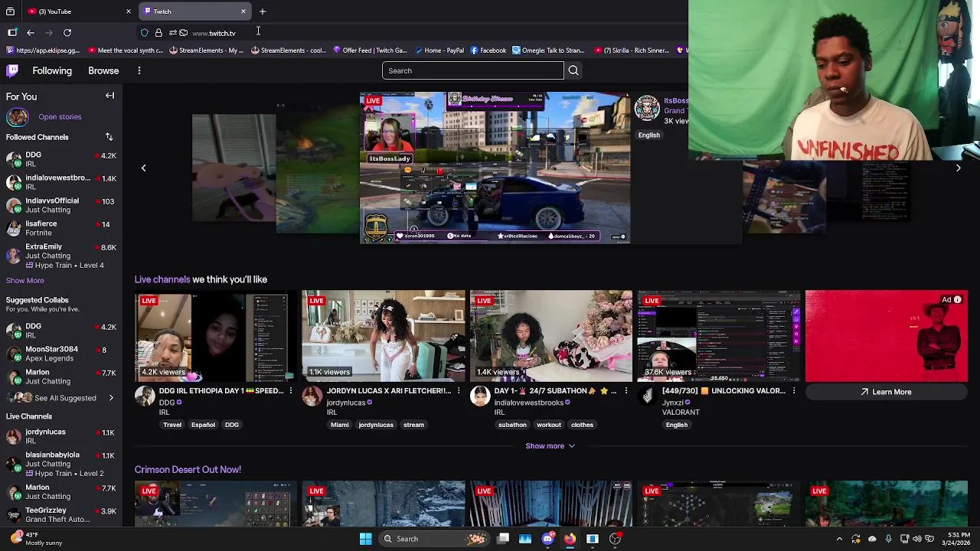
Task: Click the VALORANT game category link
Action: tap(681, 412)
